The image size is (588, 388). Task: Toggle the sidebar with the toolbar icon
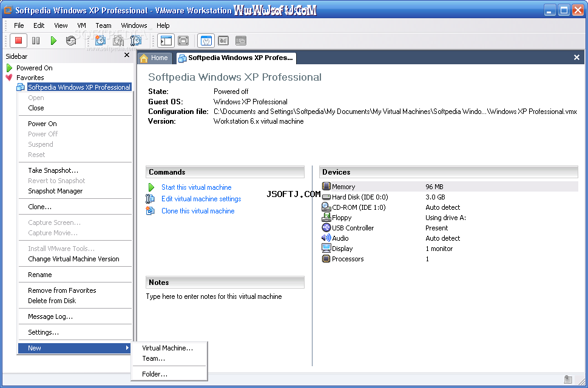(x=166, y=41)
